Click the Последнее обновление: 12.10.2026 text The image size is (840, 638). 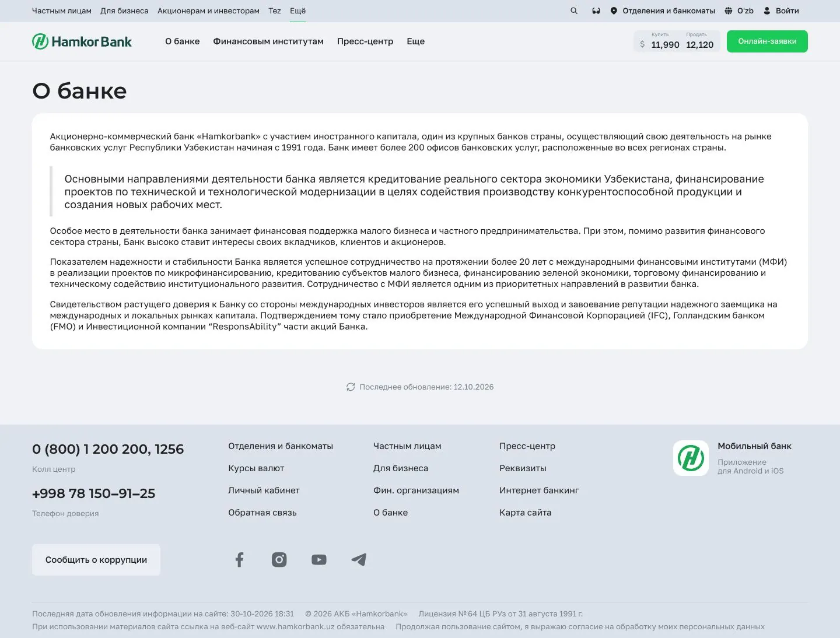(x=426, y=387)
